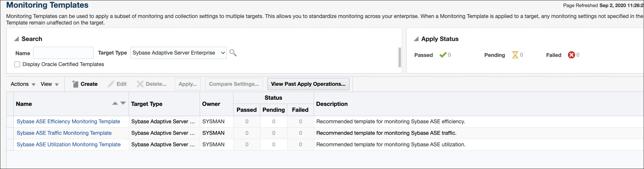Select the Utilization template row handle
The image size is (644, 169).
[x=10, y=145]
